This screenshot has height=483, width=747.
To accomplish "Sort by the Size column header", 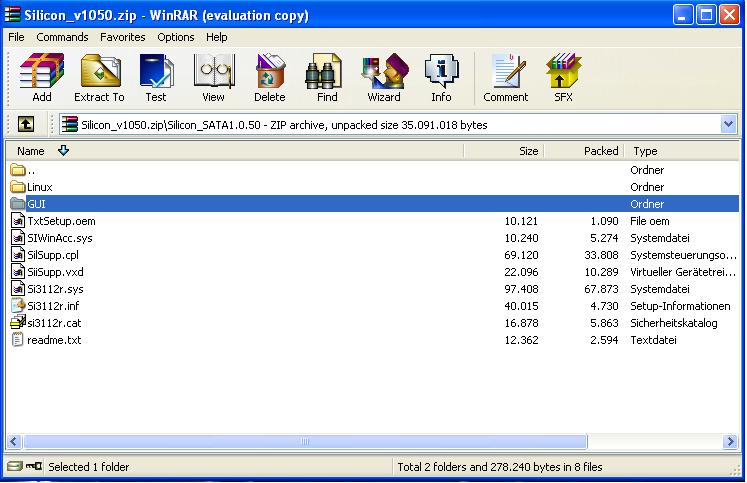I will pyautogui.click(x=503, y=151).
